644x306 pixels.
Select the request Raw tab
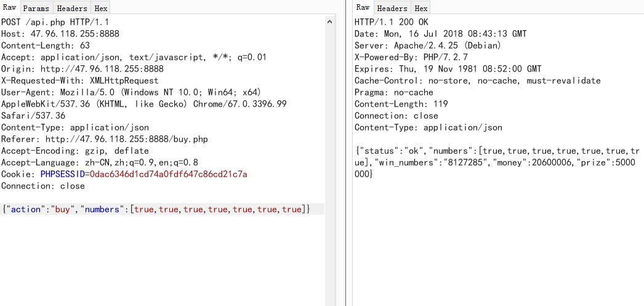coord(10,8)
